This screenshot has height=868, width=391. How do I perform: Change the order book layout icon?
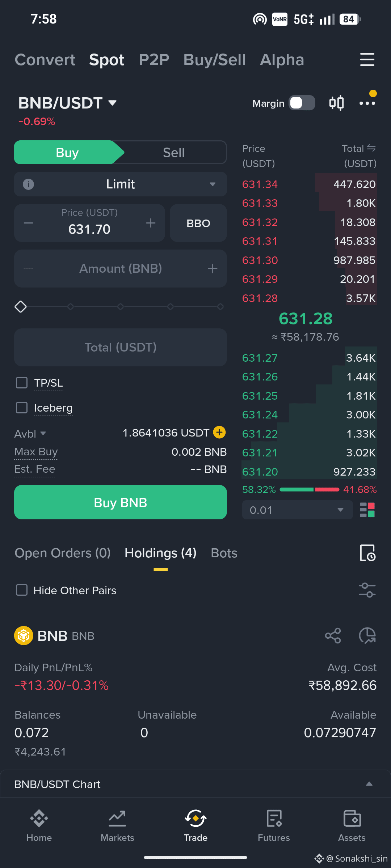367,510
